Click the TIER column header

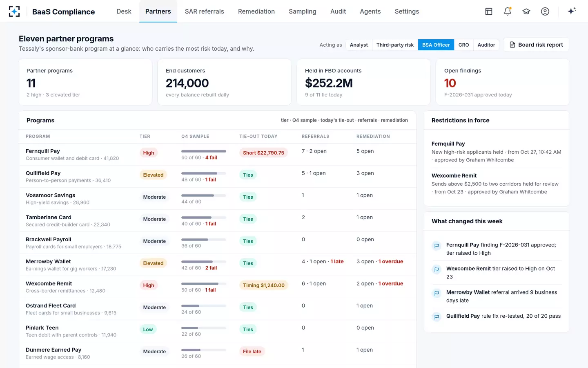point(145,136)
